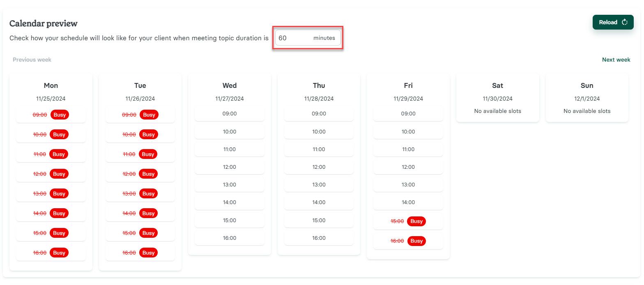Click the Previous week link
Viewport: 644px width, 285px height.
pos(31,60)
